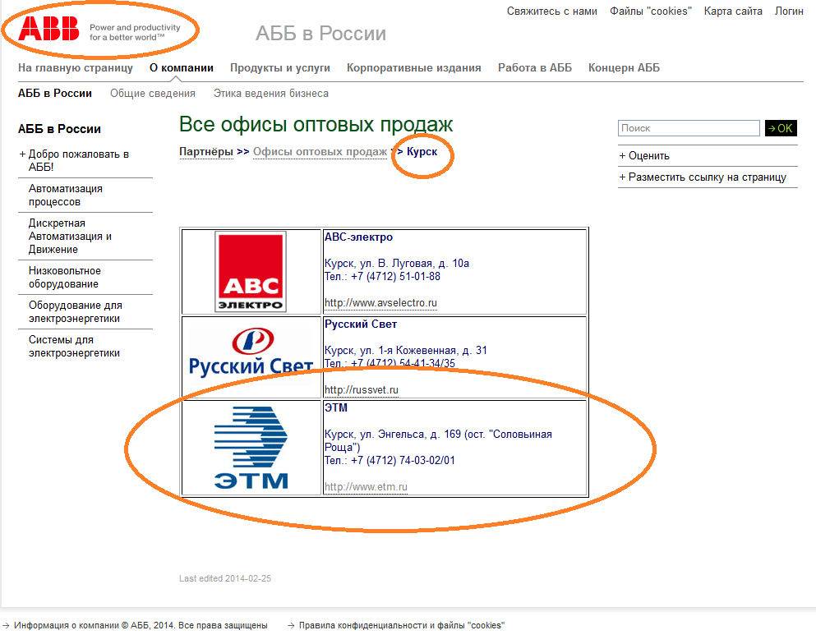816x644 pixels.
Task: Go to На главную страницу
Action: tap(76, 67)
